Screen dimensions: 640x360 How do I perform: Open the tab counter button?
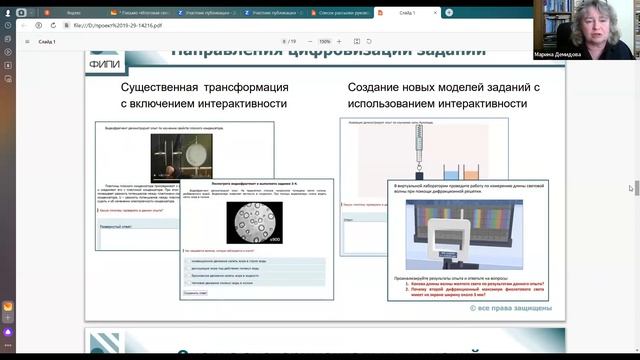pos(21,13)
